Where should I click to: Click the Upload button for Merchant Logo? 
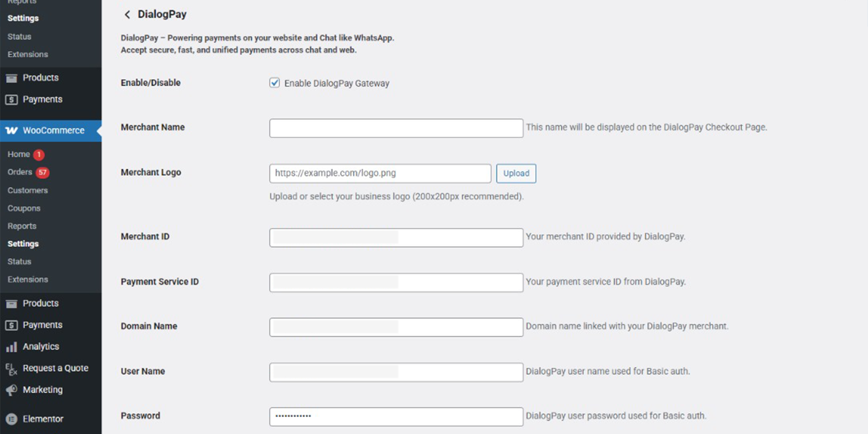(x=516, y=173)
